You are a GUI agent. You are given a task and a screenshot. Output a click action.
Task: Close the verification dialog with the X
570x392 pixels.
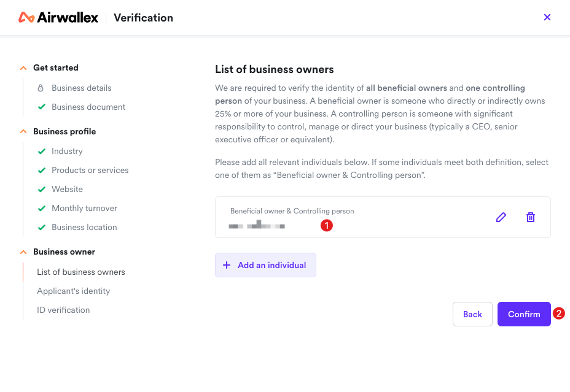coord(547,17)
